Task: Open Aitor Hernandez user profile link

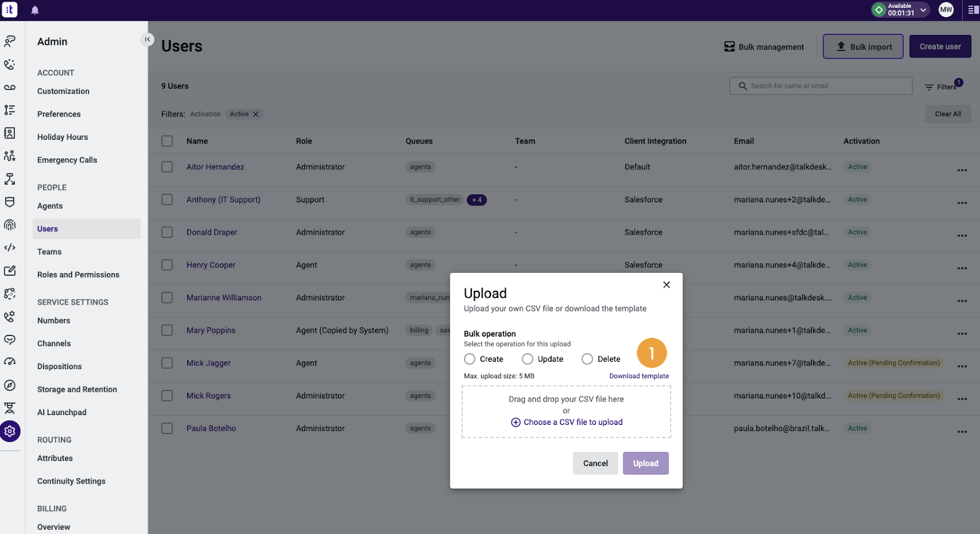Action: point(215,167)
